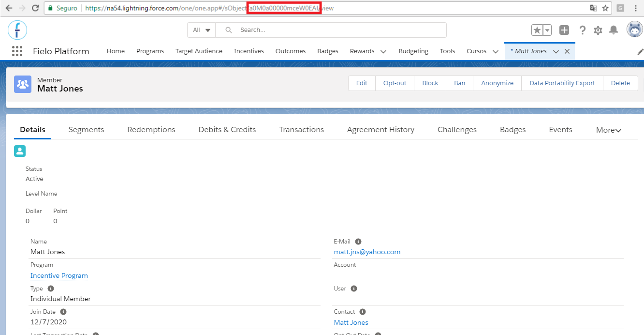Open the Outcomes nav item
Image resolution: width=644 pixels, height=335 pixels.
pyautogui.click(x=291, y=51)
